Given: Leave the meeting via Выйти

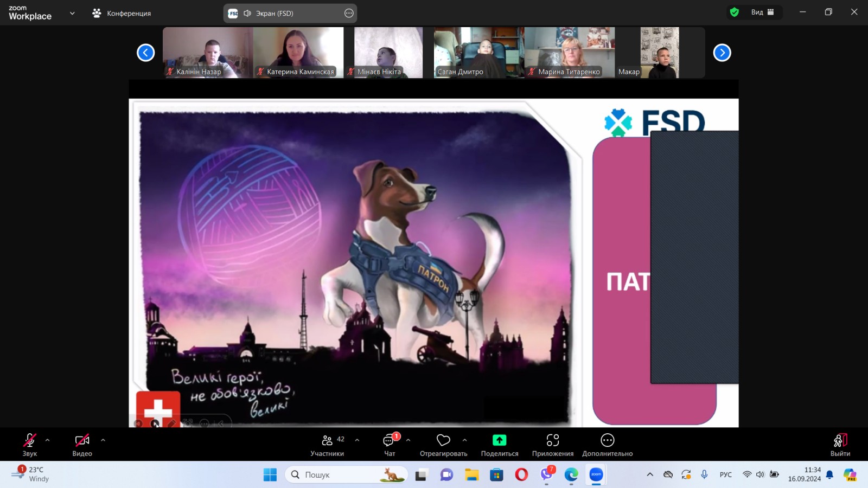Looking at the screenshot, I should (x=840, y=445).
